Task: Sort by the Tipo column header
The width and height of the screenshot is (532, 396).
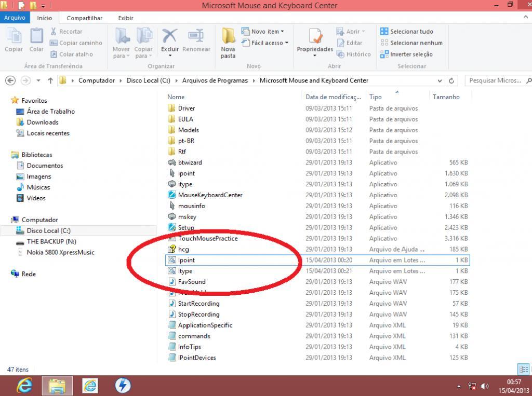Action: click(375, 97)
